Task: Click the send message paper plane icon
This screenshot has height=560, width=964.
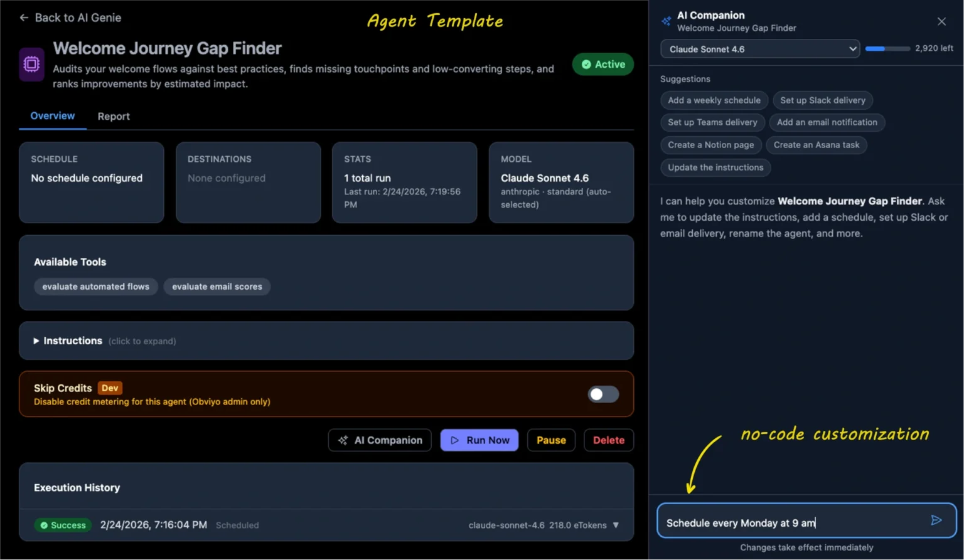Action: 936,520
